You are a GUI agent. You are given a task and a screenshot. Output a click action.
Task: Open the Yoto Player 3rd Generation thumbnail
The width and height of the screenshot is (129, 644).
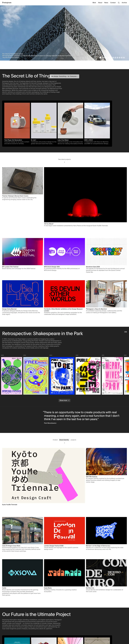click(17, 121)
